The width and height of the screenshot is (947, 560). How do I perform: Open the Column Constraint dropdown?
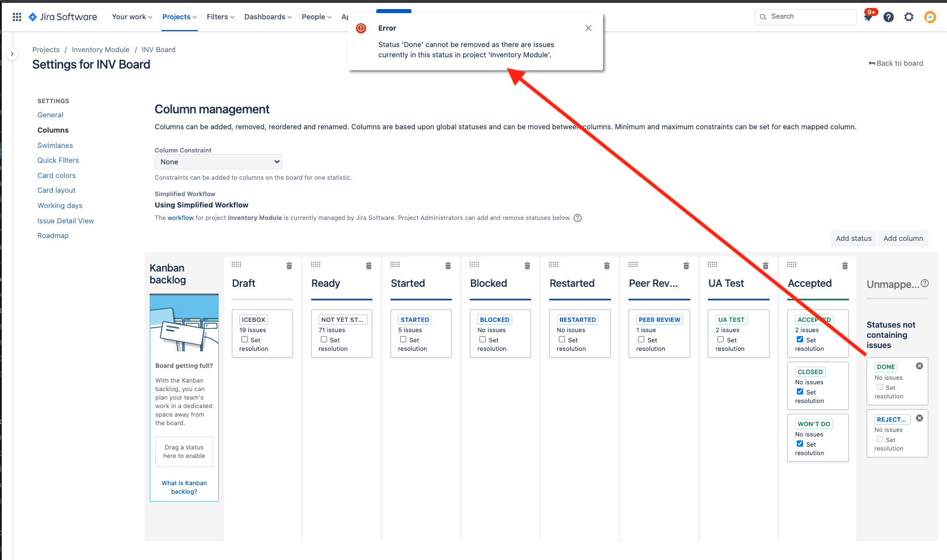218,162
